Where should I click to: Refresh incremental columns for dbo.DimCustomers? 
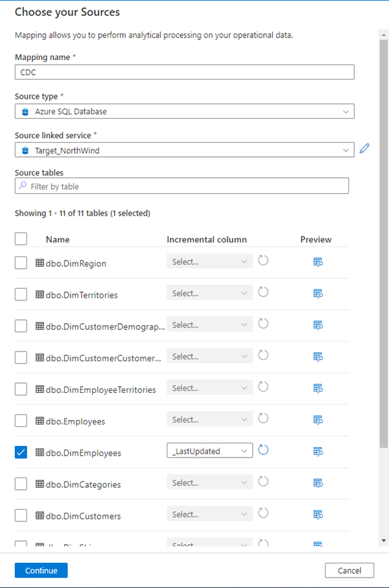pyautogui.click(x=264, y=512)
